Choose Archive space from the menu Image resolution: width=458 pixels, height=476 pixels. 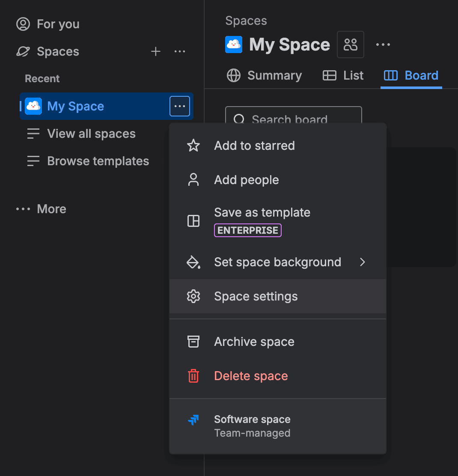tap(254, 341)
